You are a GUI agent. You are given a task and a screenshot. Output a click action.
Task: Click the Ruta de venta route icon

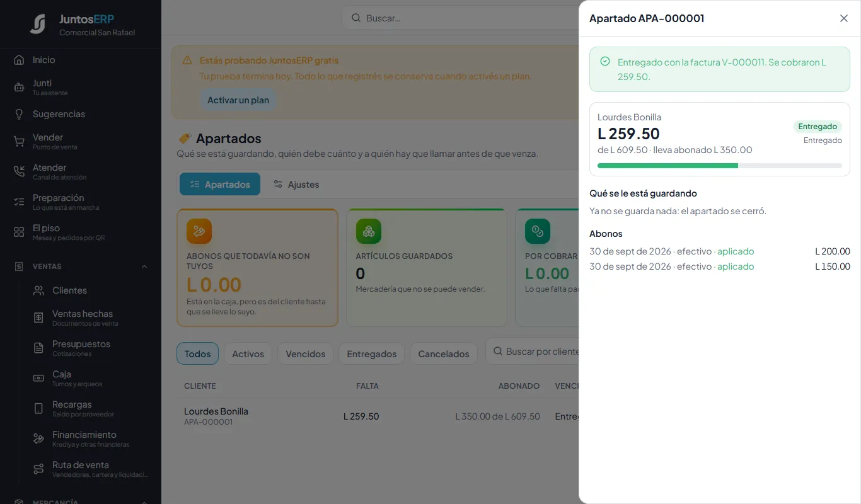pyautogui.click(x=38, y=469)
